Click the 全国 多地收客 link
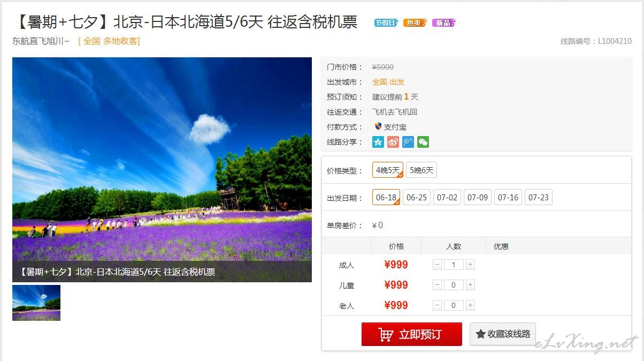 point(109,41)
